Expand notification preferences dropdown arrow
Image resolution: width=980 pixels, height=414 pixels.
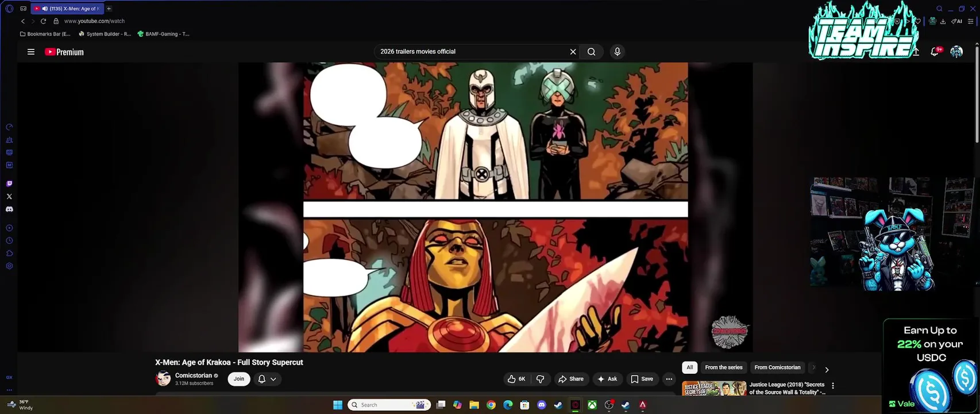click(x=273, y=379)
